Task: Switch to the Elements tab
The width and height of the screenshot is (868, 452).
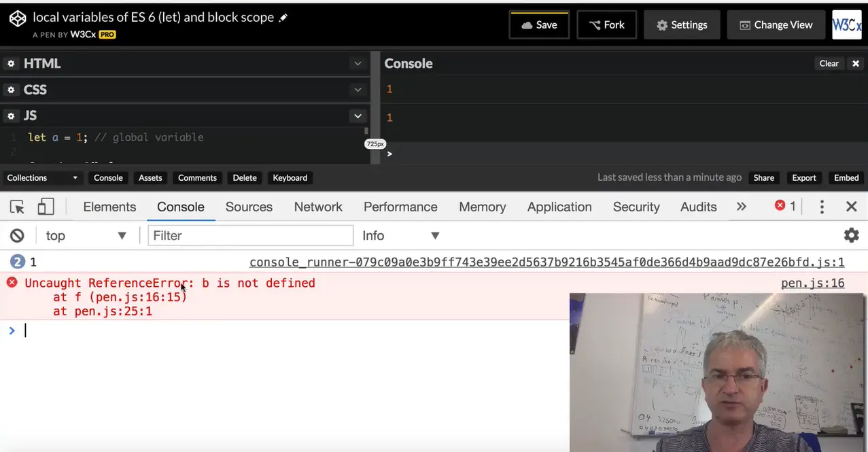Action: point(109,207)
